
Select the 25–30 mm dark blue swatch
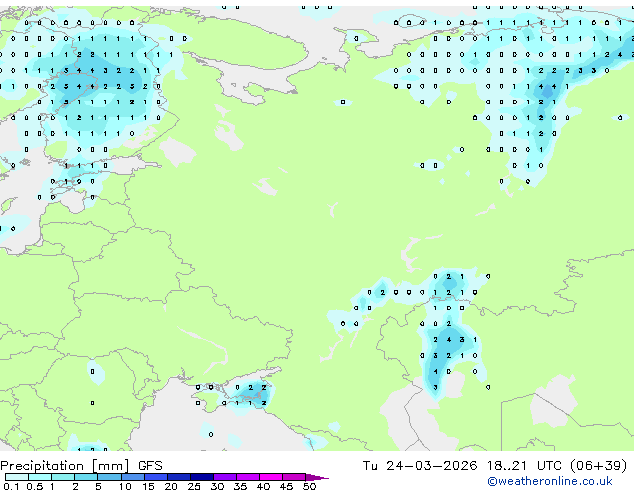coord(201,477)
